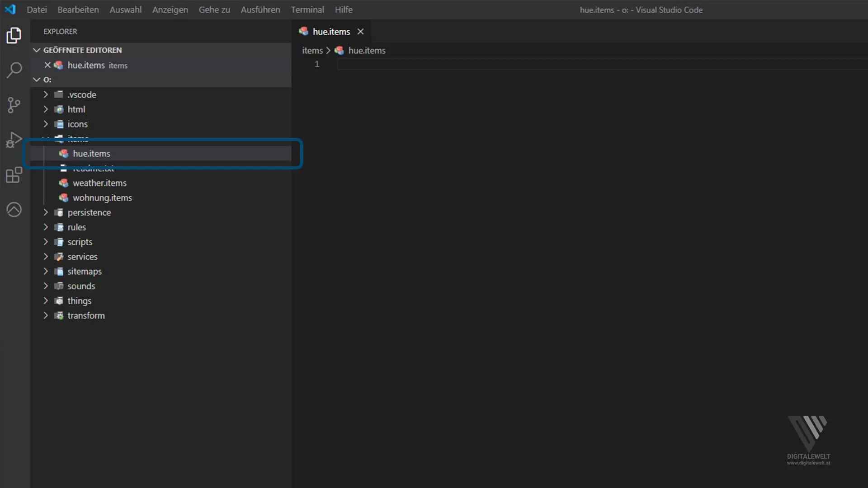This screenshot has width=868, height=488.
Task: Expand the sitemaps folder
Action: coord(46,271)
